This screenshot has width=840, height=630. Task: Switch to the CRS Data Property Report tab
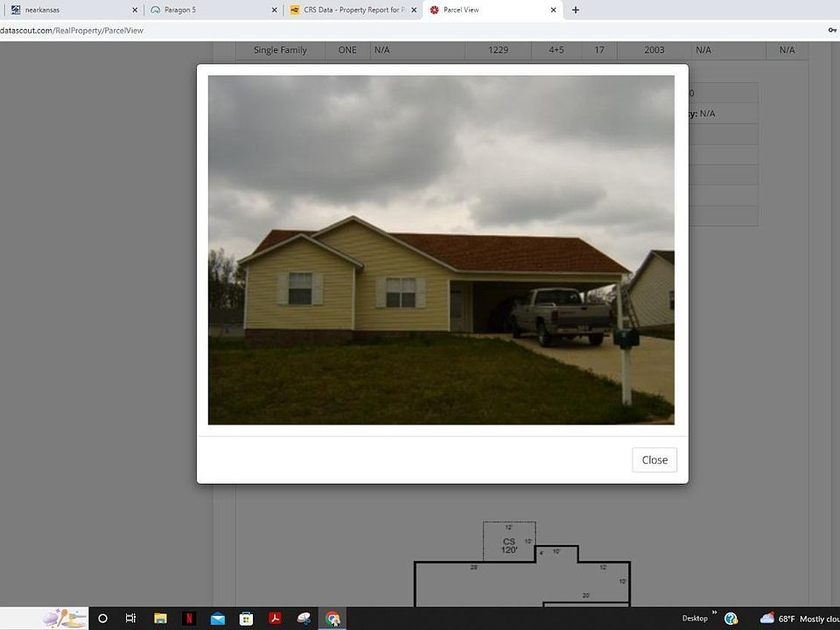353,10
